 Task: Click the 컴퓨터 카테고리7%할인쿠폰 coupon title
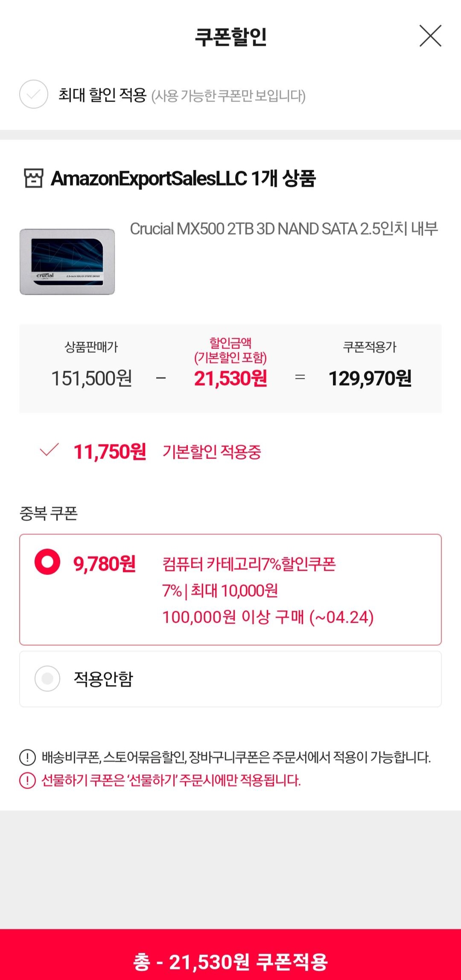(x=249, y=564)
